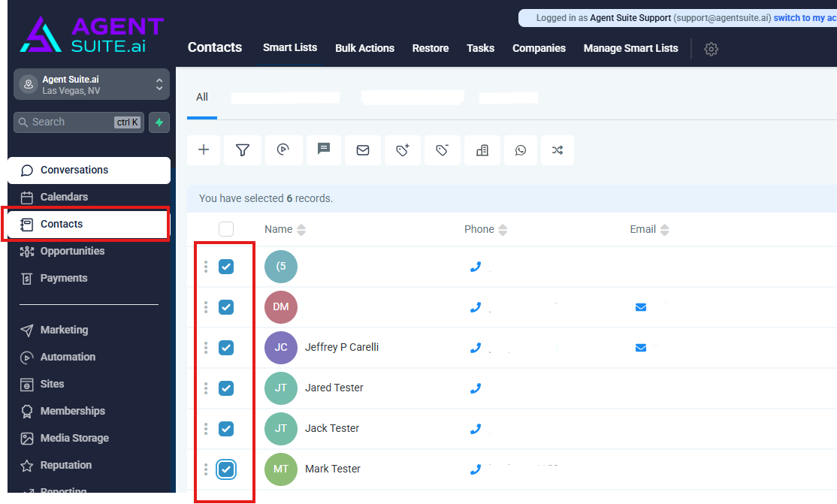
Task: Open Manage Smart Lists tab
Action: (x=630, y=48)
